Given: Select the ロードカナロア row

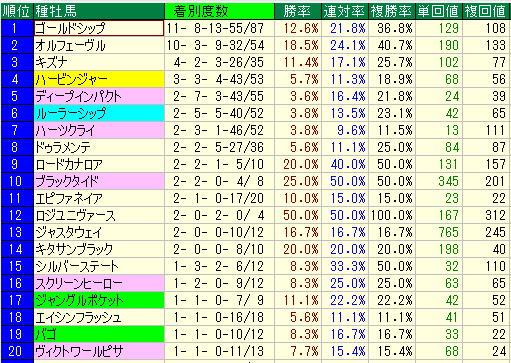Looking at the screenshot, I should (255, 164).
